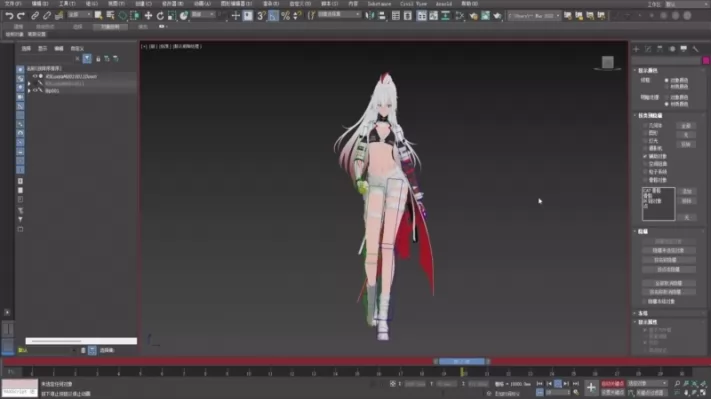Screen dimensions: 711x399
Task: Open the Select by Name dialog icon
Action: point(110,16)
